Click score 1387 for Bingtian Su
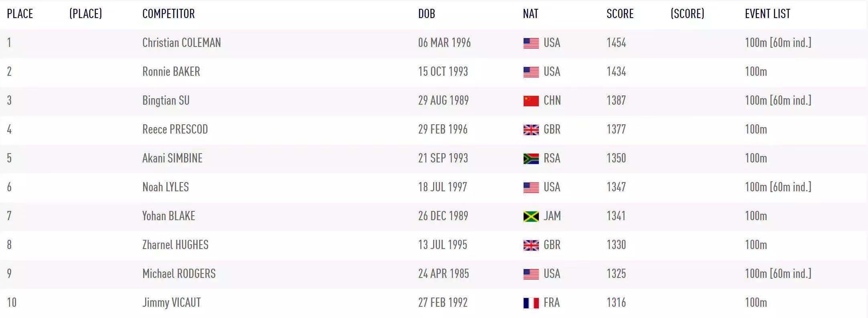868x318 pixels. point(616,100)
